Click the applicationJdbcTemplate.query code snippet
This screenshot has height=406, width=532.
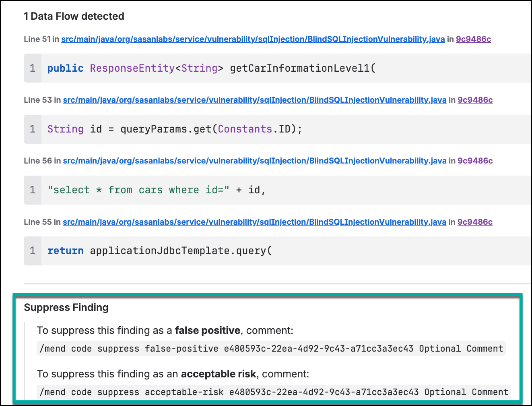point(160,251)
